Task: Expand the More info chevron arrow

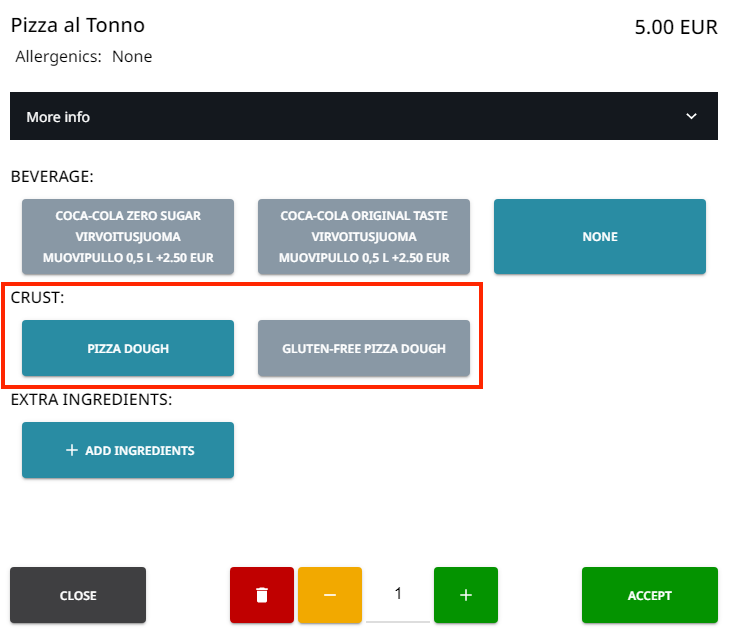Action: pyautogui.click(x=691, y=117)
